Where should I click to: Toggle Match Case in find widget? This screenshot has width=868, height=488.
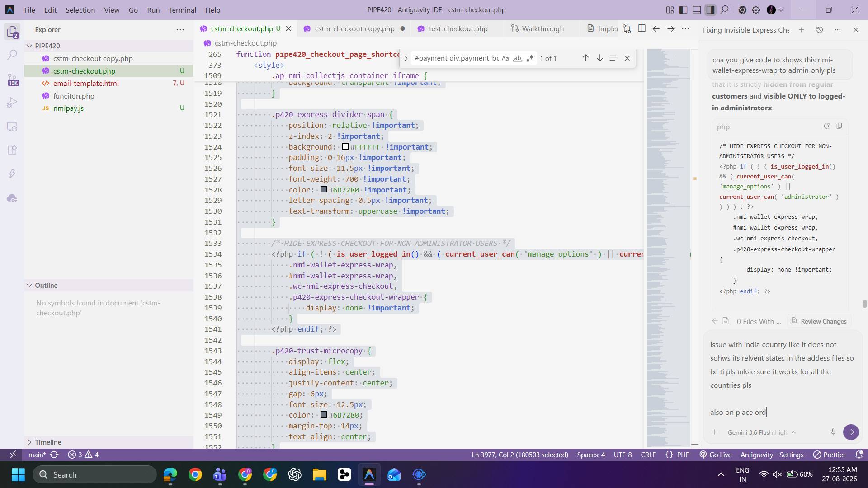click(x=505, y=58)
